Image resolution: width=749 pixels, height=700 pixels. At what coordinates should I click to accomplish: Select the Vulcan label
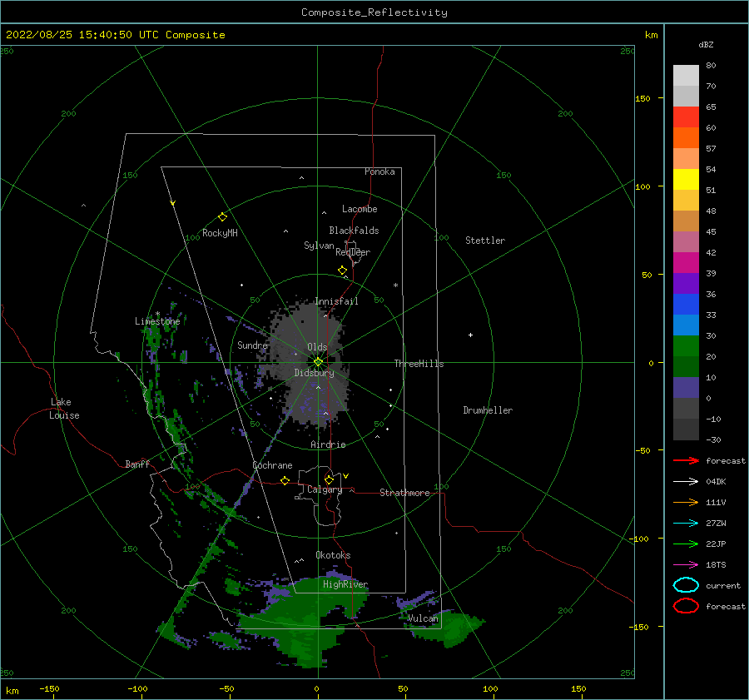(423, 618)
